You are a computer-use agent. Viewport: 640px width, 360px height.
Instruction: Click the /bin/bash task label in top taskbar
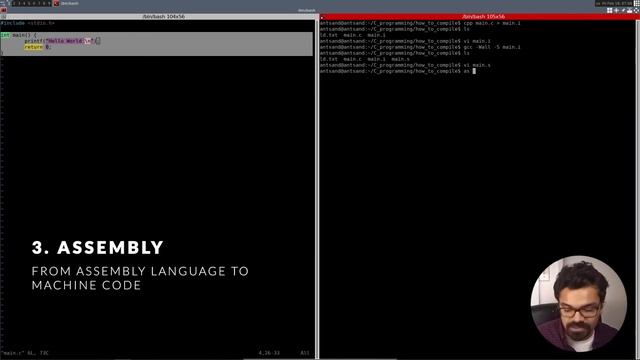[70, 3]
